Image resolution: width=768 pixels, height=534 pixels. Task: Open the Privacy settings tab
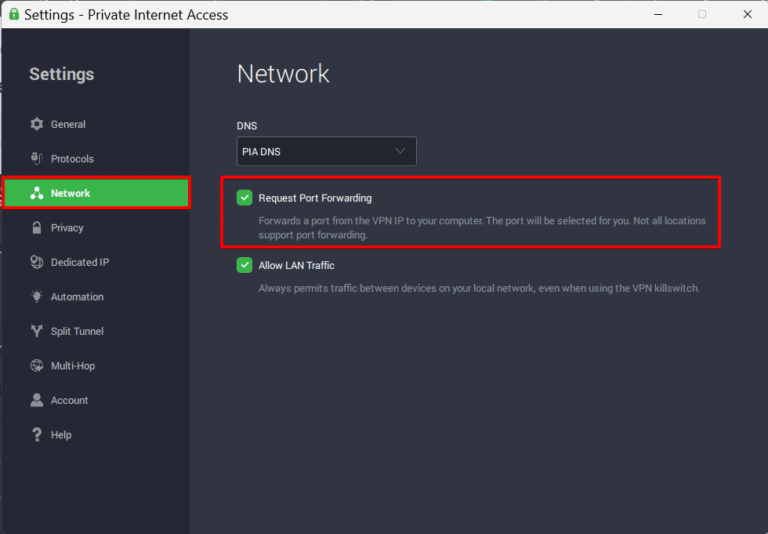click(x=67, y=228)
